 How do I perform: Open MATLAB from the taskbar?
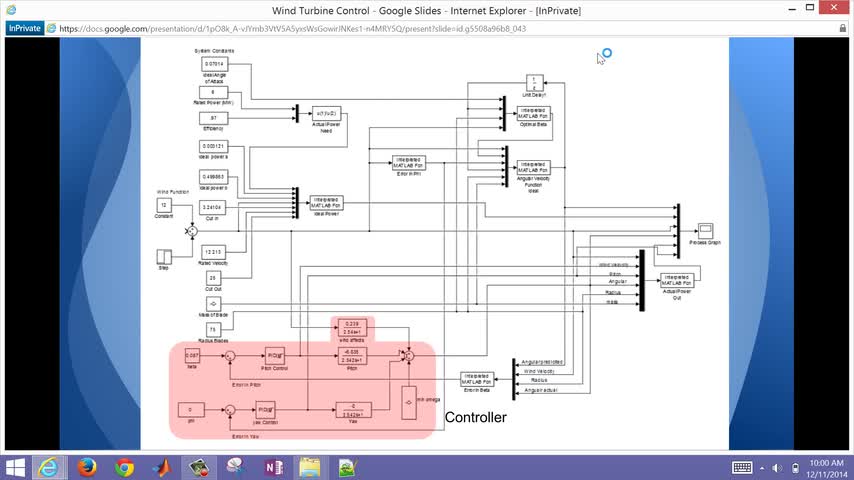click(x=162, y=467)
